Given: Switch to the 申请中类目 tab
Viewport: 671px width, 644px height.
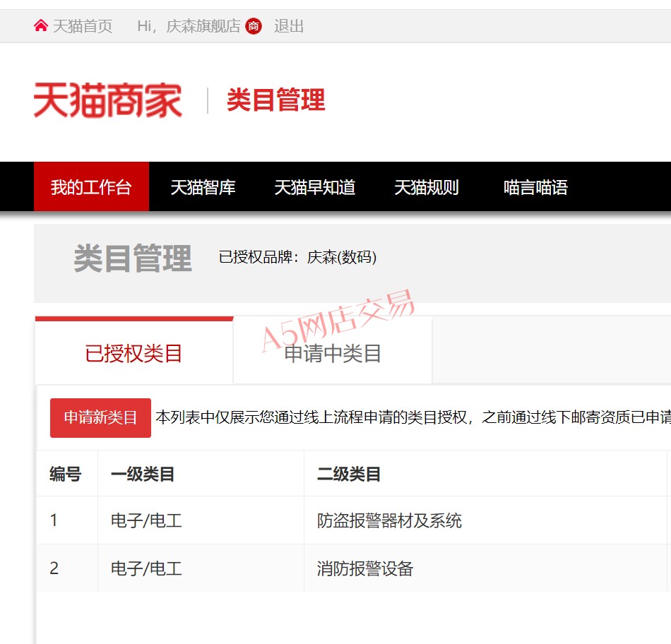Looking at the screenshot, I should pyautogui.click(x=333, y=350).
